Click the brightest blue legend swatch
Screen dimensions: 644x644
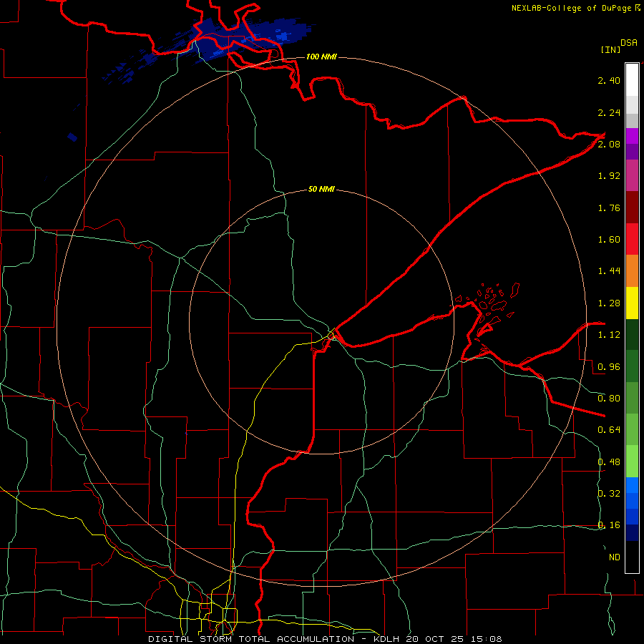(x=632, y=485)
